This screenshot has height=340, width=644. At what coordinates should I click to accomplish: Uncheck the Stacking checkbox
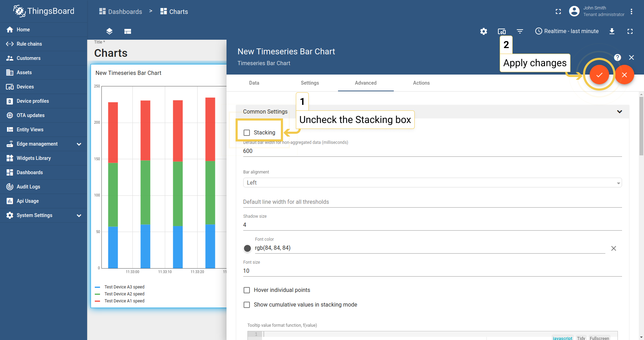pyautogui.click(x=247, y=133)
